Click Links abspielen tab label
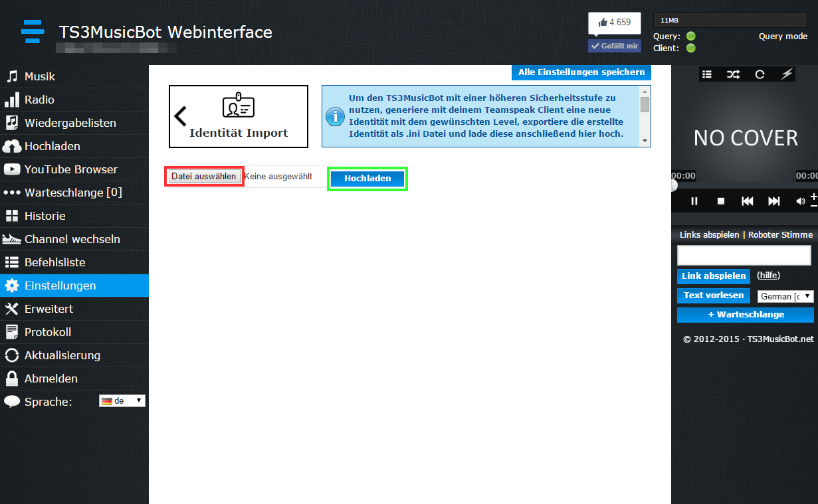The width and height of the screenshot is (818, 504). point(709,235)
